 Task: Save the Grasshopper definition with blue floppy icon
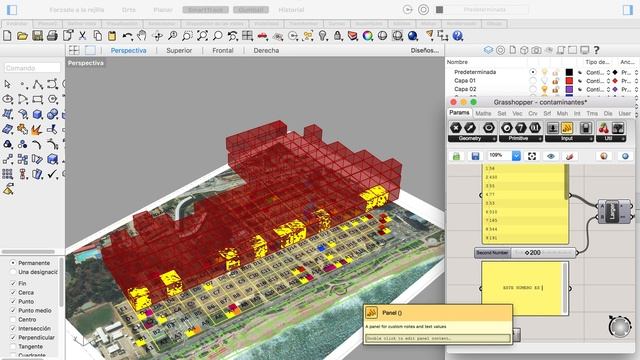(x=475, y=156)
